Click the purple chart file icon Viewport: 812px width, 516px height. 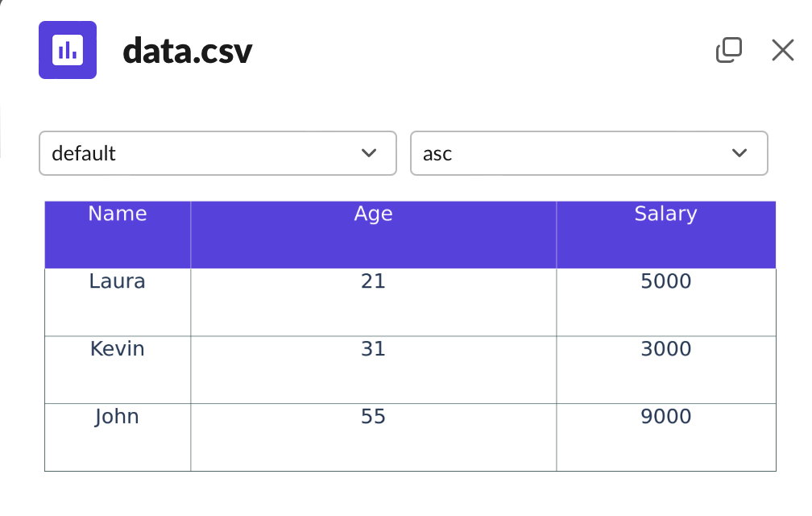tap(68, 50)
